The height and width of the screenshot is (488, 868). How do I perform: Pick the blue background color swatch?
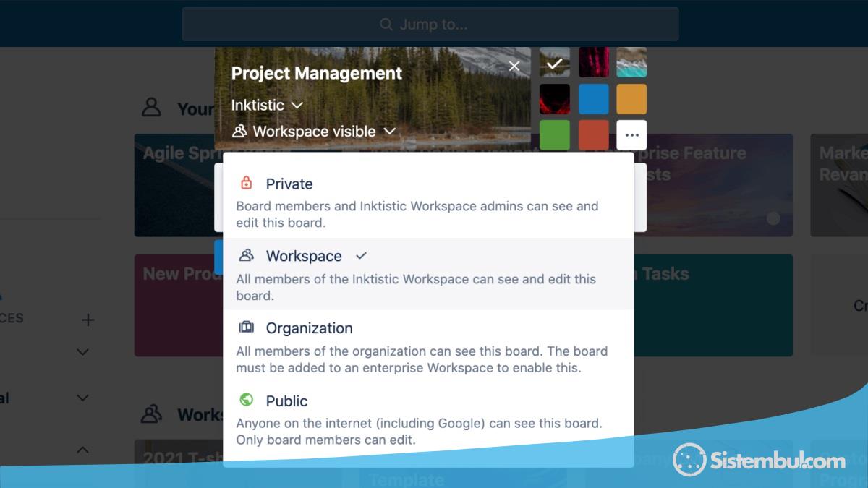[x=594, y=99]
